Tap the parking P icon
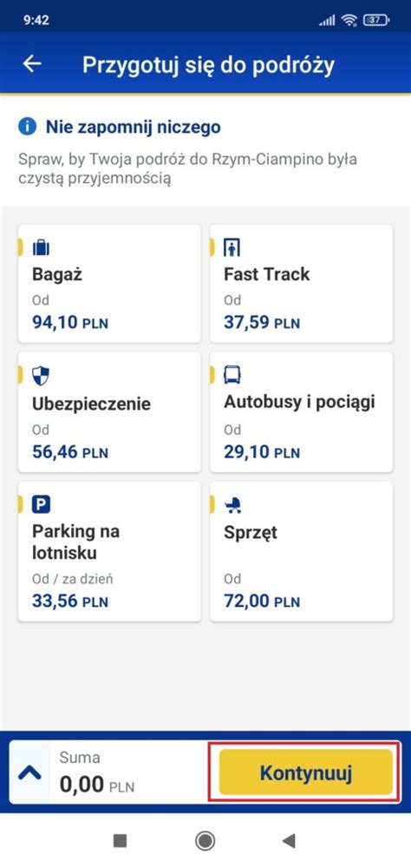411x868 pixels. point(41,504)
